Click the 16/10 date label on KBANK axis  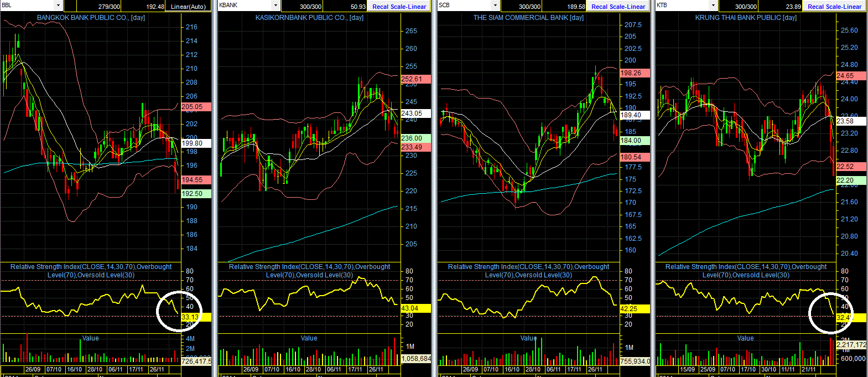pyautogui.click(x=293, y=369)
